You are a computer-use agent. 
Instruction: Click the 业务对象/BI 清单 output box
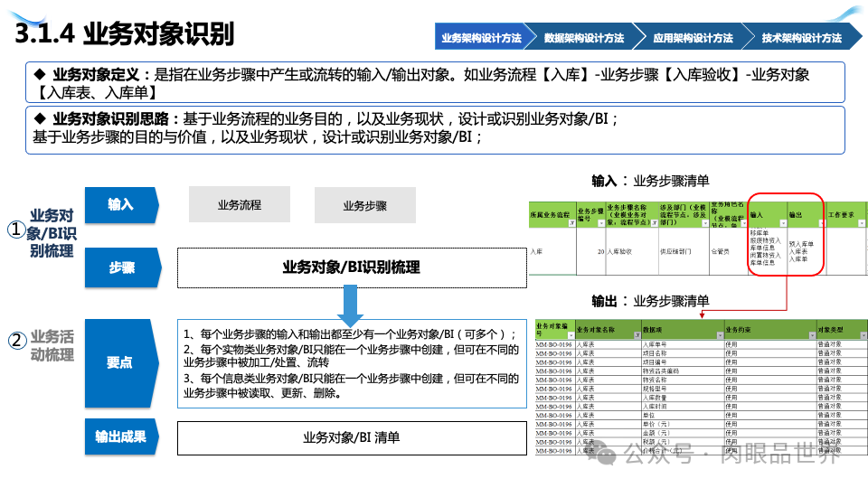352,437
